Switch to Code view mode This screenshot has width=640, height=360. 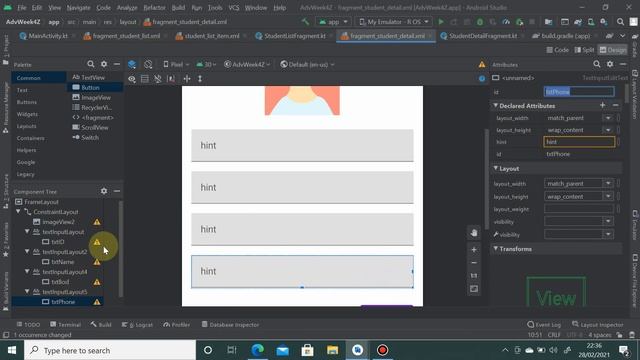pos(558,50)
